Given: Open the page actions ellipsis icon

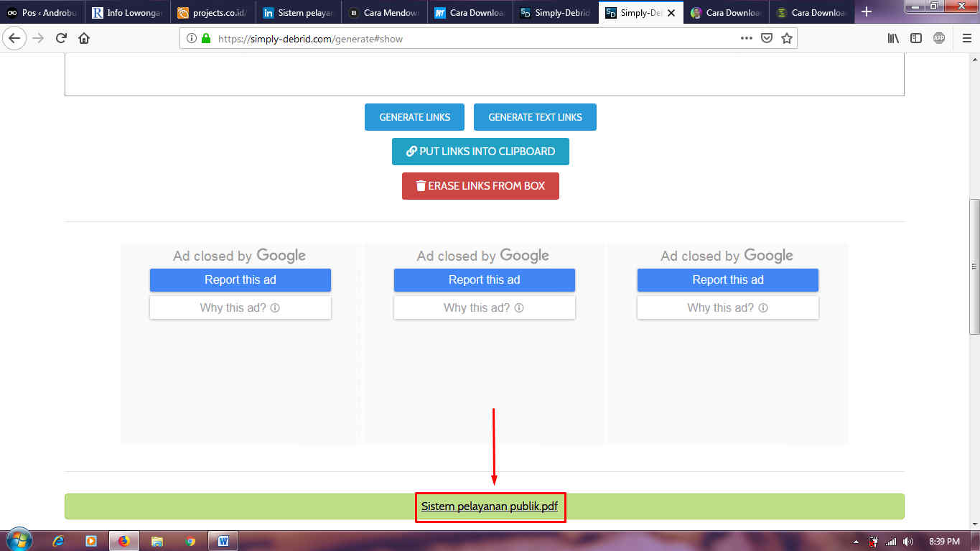Looking at the screenshot, I should click(x=747, y=38).
